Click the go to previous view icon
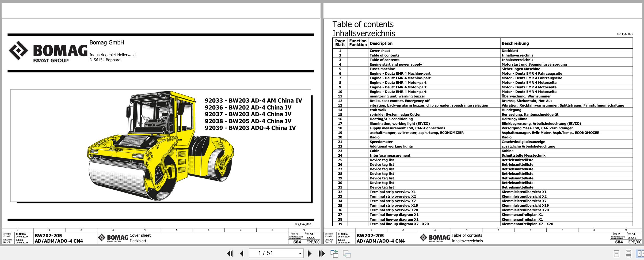This screenshot has width=644, height=260. 334,253
